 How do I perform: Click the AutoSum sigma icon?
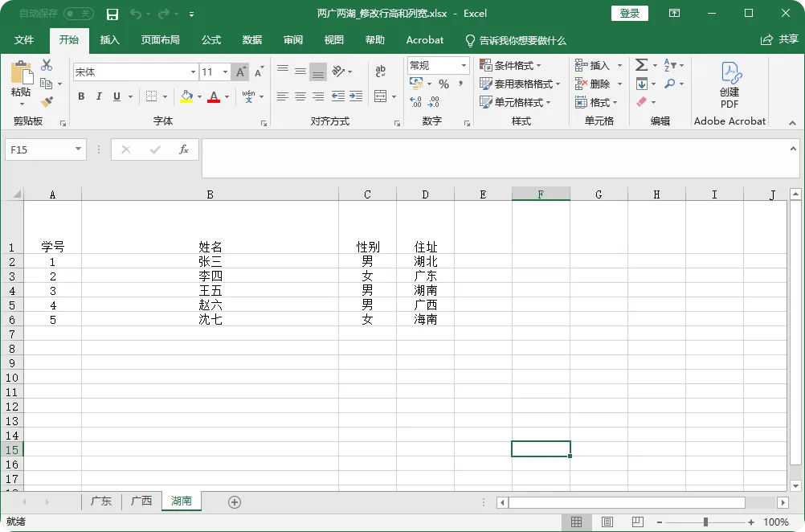point(641,65)
